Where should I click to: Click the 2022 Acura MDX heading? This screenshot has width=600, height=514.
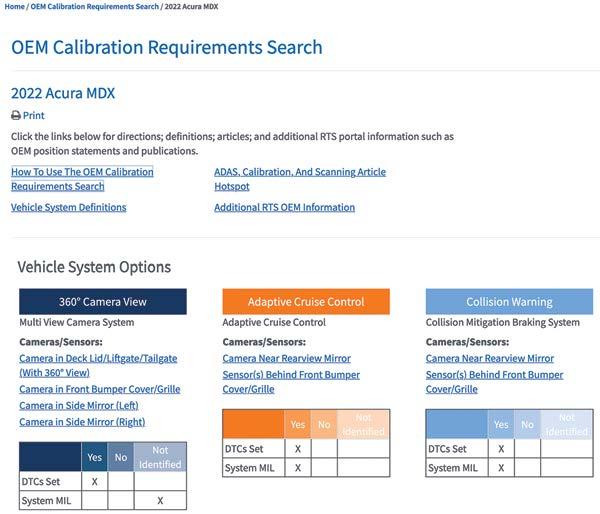click(x=63, y=93)
